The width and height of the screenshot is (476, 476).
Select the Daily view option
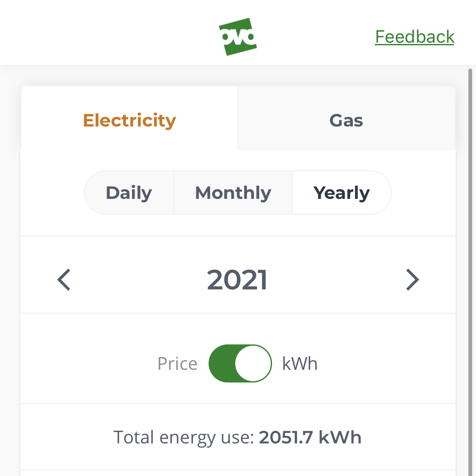pyautogui.click(x=129, y=193)
